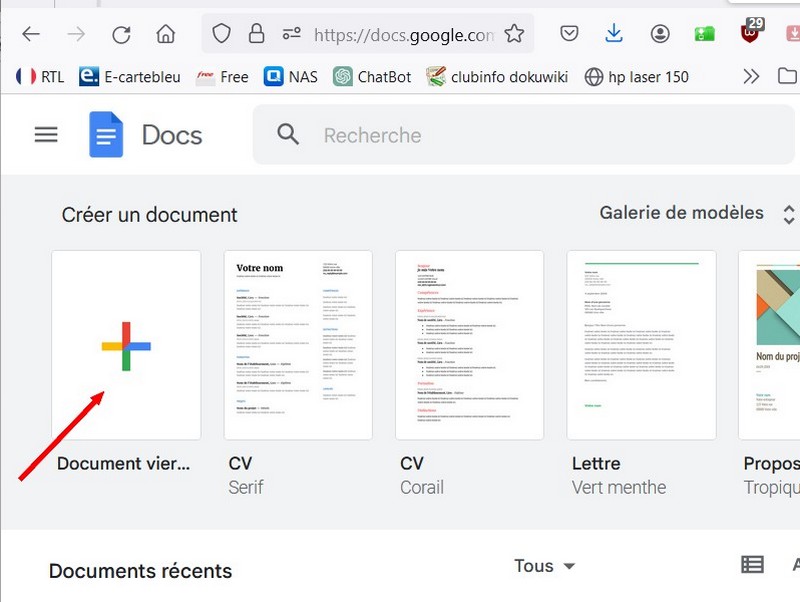Click the Pocket save icon

[x=569, y=34]
